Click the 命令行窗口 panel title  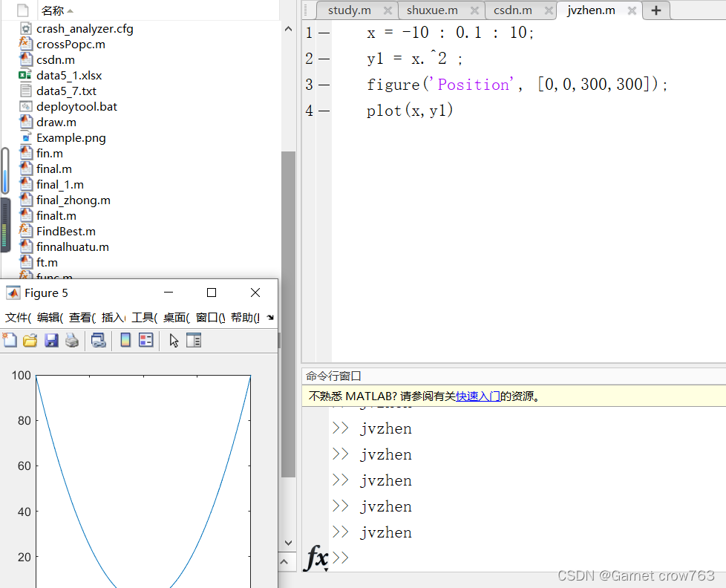(x=333, y=376)
